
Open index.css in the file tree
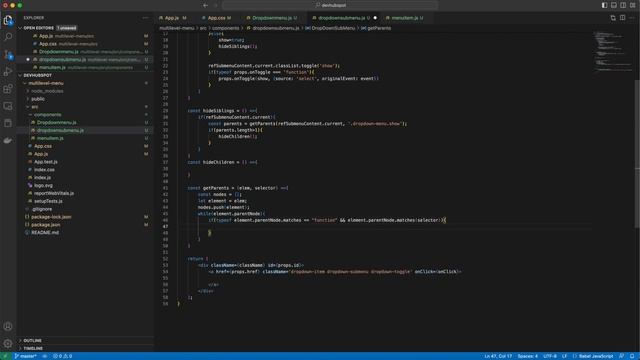(x=44, y=170)
